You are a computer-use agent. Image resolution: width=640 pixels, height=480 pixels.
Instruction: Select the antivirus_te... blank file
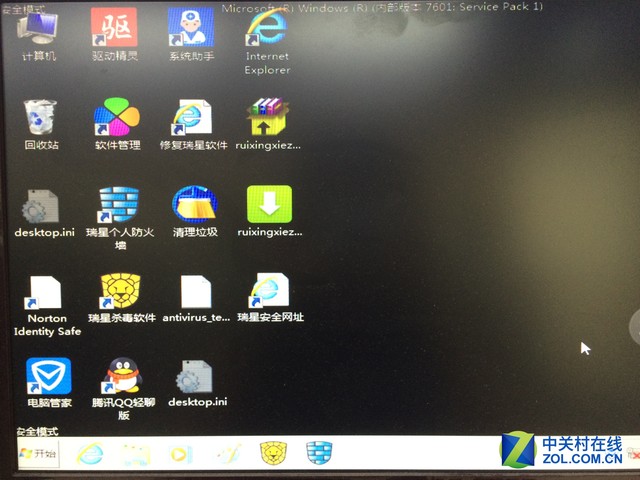196,299
